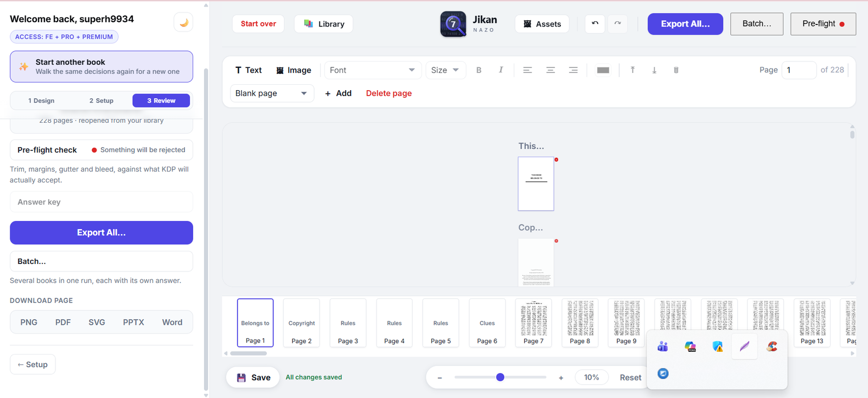Open Windows Security tray icon
The height and width of the screenshot is (398, 868).
(718, 346)
